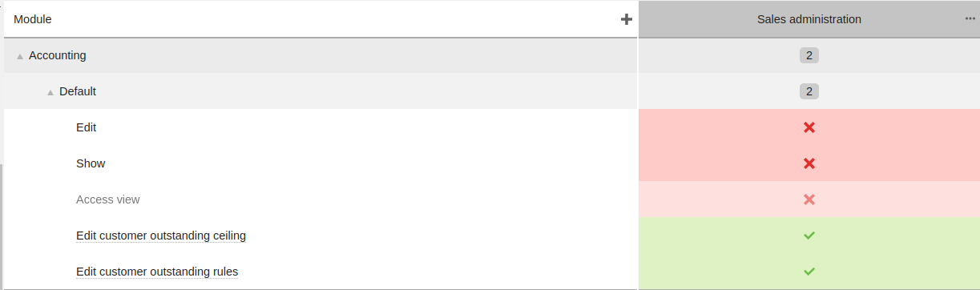The image size is (980, 290).
Task: Click the Show permission label
Action: point(91,163)
